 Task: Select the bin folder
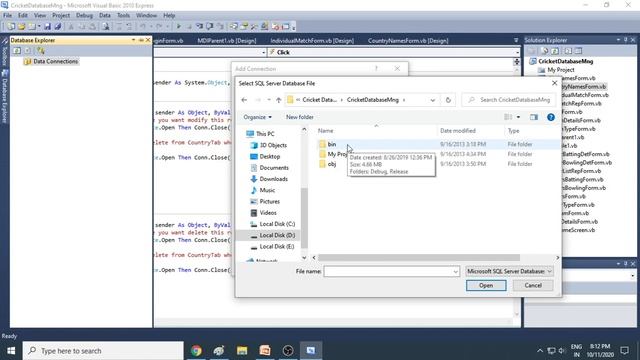click(x=331, y=144)
